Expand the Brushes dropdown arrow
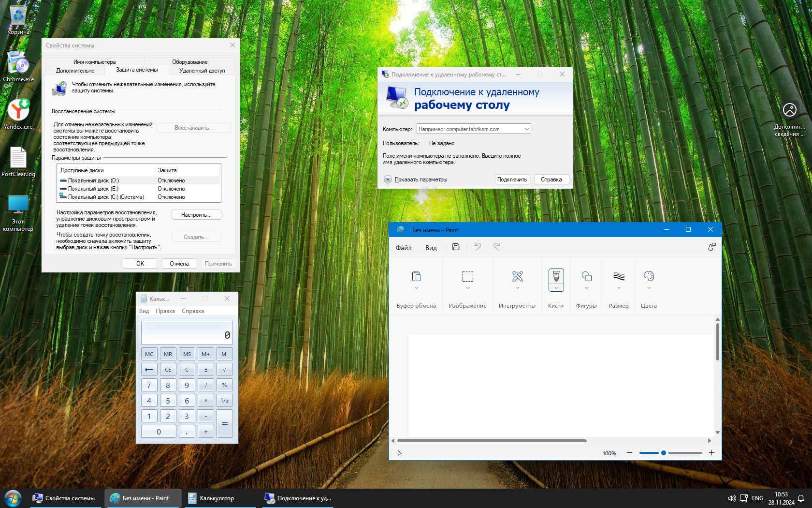Image resolution: width=812 pixels, height=508 pixels. pyautogui.click(x=556, y=288)
